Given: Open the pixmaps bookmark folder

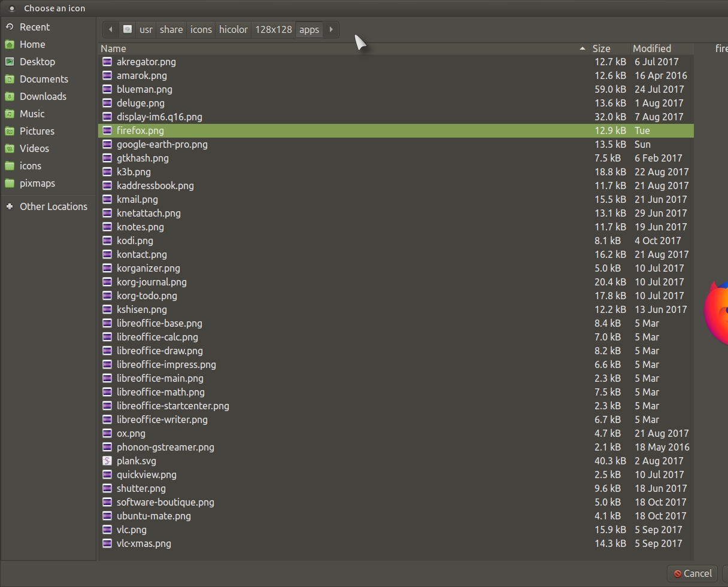Looking at the screenshot, I should [37, 183].
